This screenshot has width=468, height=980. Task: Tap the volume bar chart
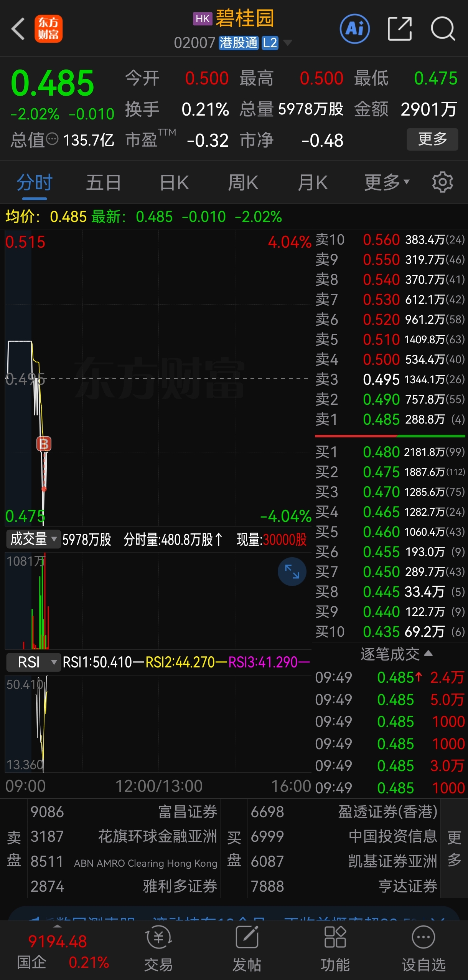158,601
